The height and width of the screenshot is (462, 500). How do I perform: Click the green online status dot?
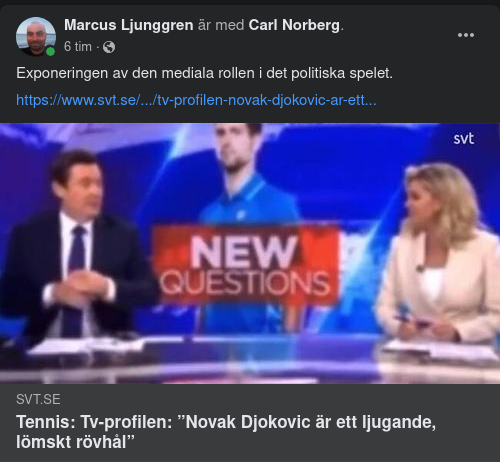(50, 51)
